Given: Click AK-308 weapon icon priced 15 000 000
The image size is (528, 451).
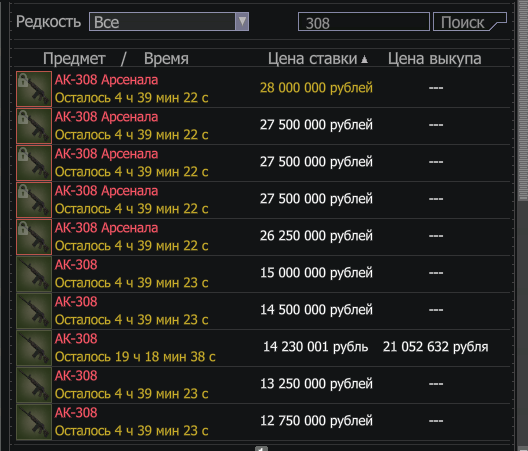Looking at the screenshot, I should click(34, 274).
